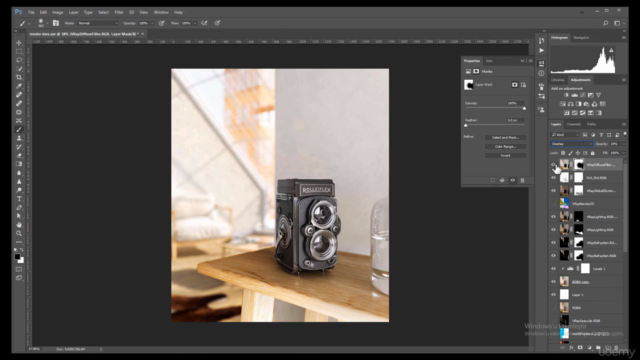
Task: Add a Brightness/Contrast adjustment
Action: [x=566, y=95]
